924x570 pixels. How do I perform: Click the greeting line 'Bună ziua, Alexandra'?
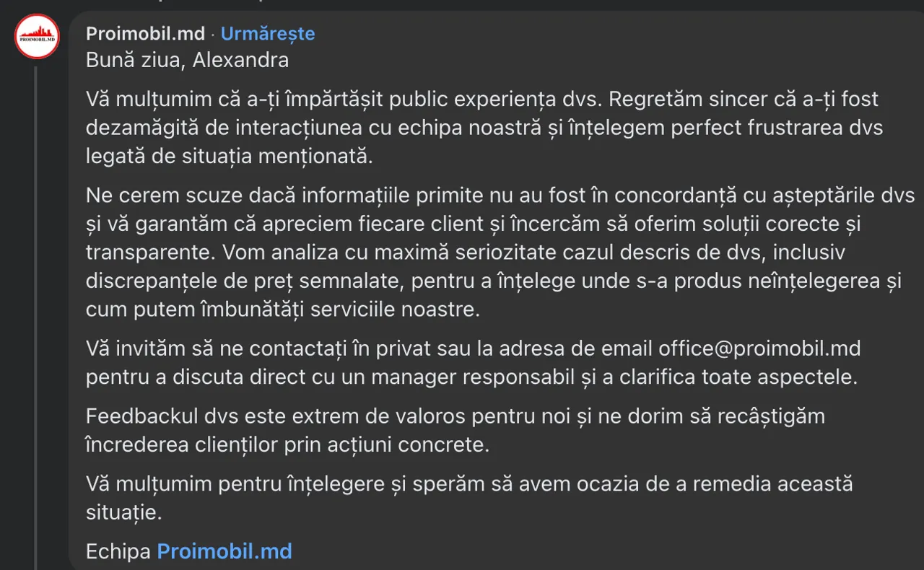(x=187, y=60)
